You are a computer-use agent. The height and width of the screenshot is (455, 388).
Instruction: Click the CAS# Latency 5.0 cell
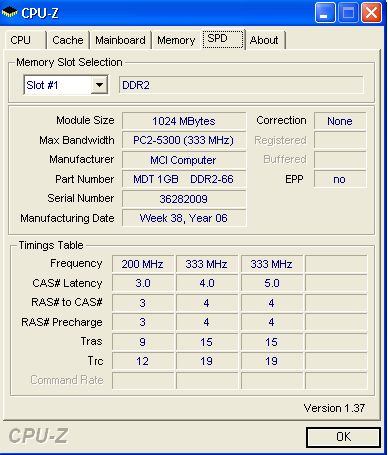[x=272, y=283]
